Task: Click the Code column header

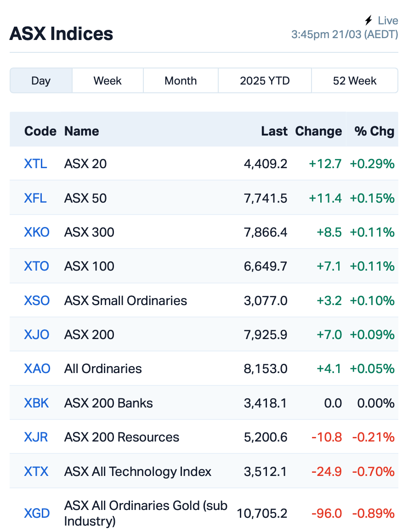Action: click(40, 131)
